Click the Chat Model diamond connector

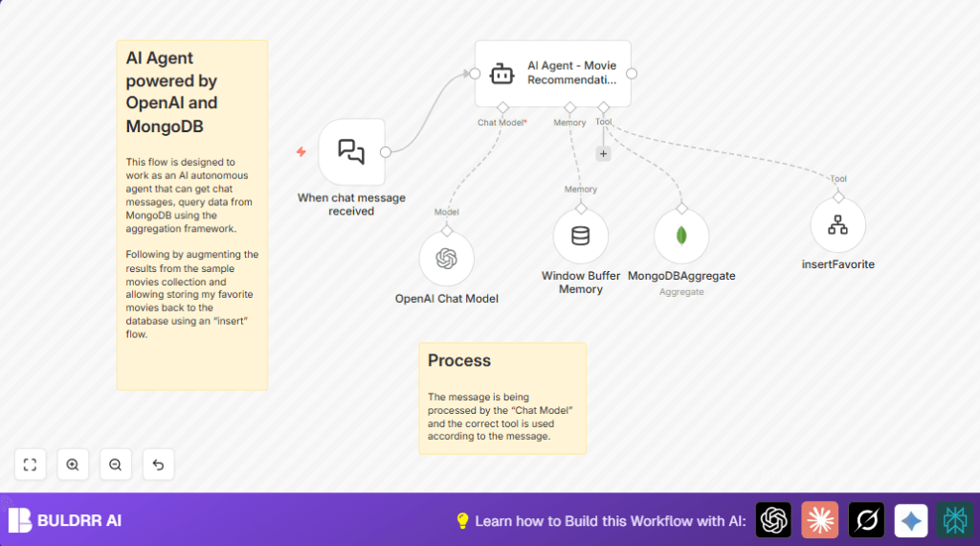pos(502,107)
